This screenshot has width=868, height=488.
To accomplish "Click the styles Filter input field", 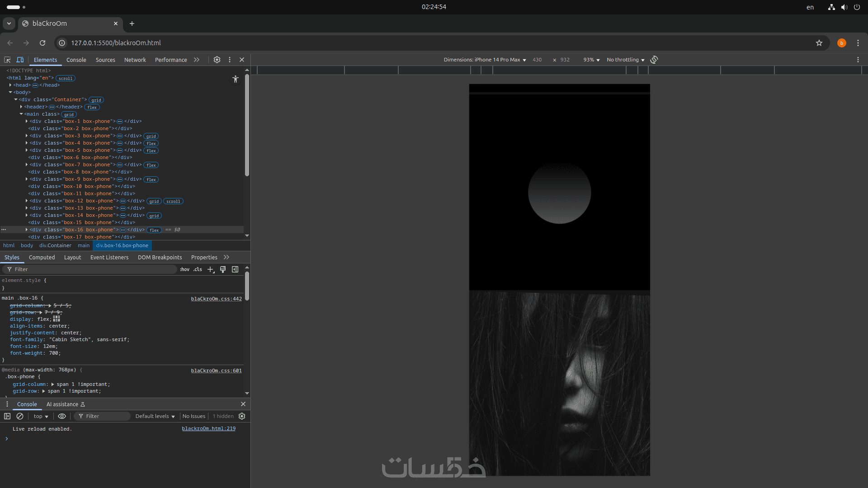I will click(x=90, y=269).
